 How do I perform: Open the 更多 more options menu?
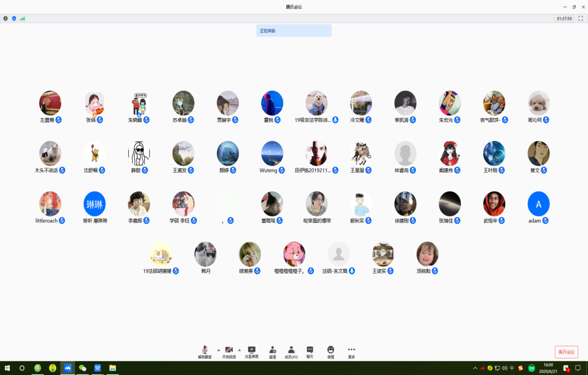352,351
